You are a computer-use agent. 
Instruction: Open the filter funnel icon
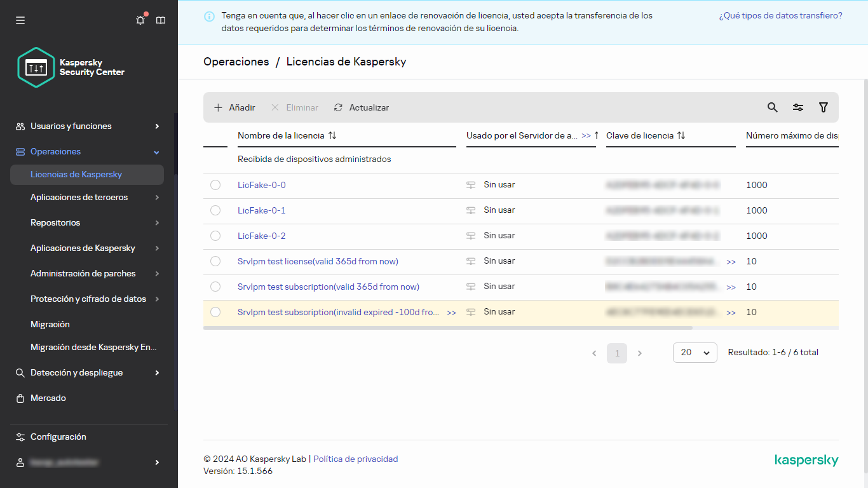824,107
